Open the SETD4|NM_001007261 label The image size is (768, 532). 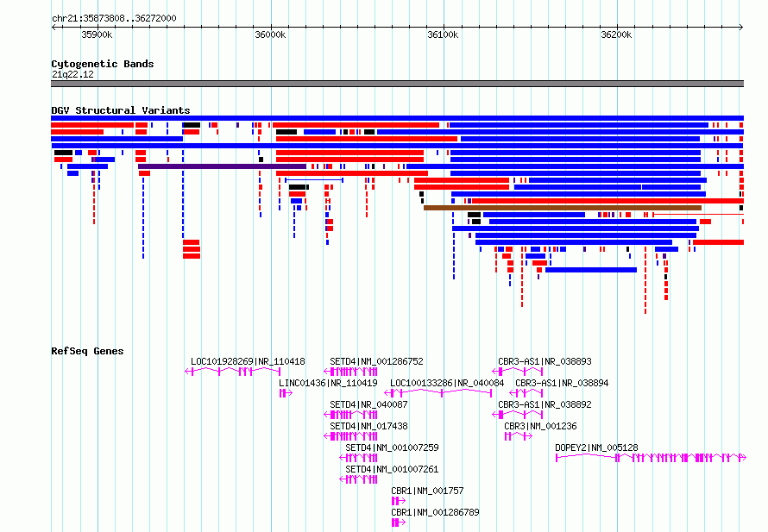click(393, 469)
